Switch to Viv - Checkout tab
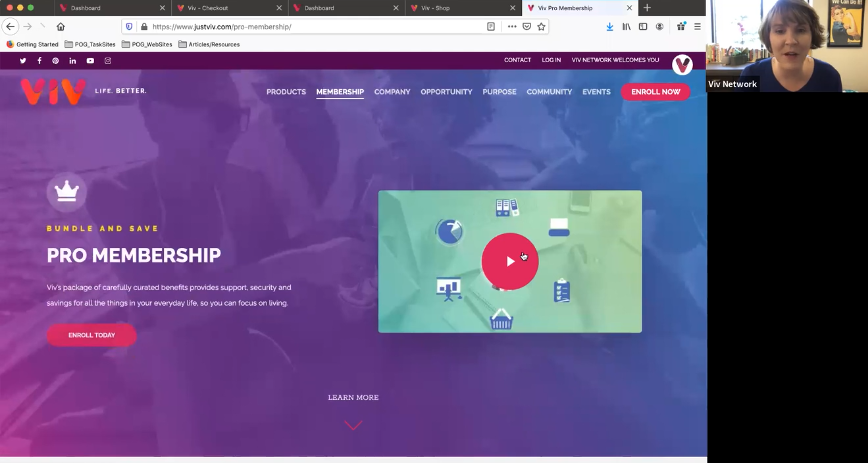 click(230, 8)
